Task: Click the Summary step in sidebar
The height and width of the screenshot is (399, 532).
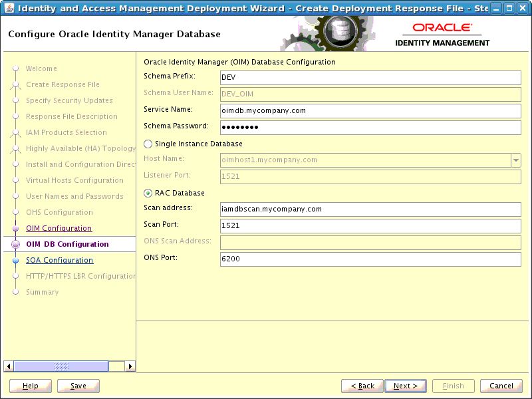Action: [43, 292]
